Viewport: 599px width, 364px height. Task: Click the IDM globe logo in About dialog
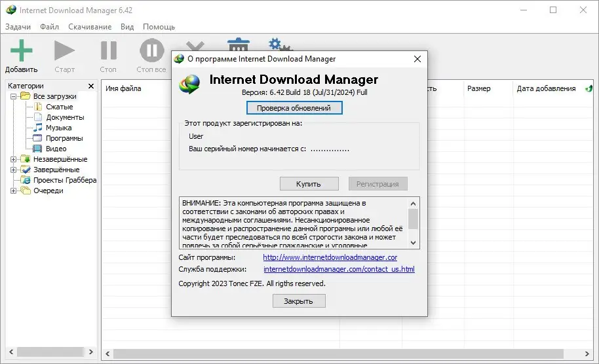(189, 84)
